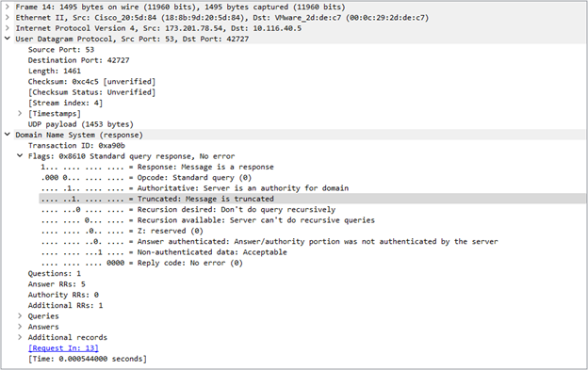Select the Truncated flag row
Screen dimensions: 588x370
click(312, 199)
